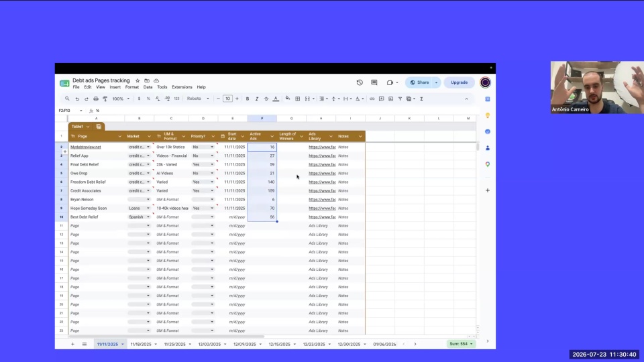This screenshot has height=362, width=644.
Task: Click the create a filter icon
Action: click(x=400, y=99)
